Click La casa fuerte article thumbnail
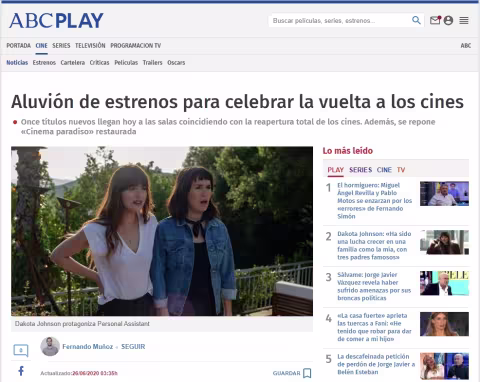Viewport: 480px width, 382px height. click(444, 324)
